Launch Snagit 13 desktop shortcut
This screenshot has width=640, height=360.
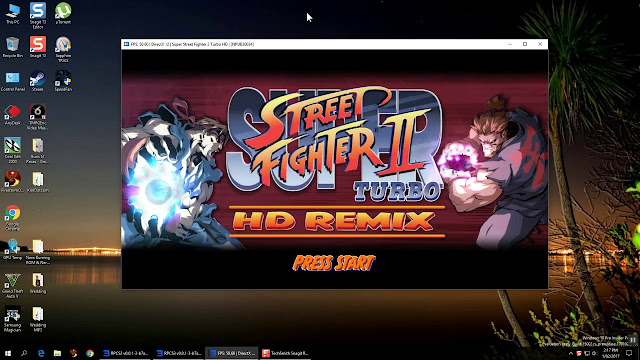pos(38,47)
